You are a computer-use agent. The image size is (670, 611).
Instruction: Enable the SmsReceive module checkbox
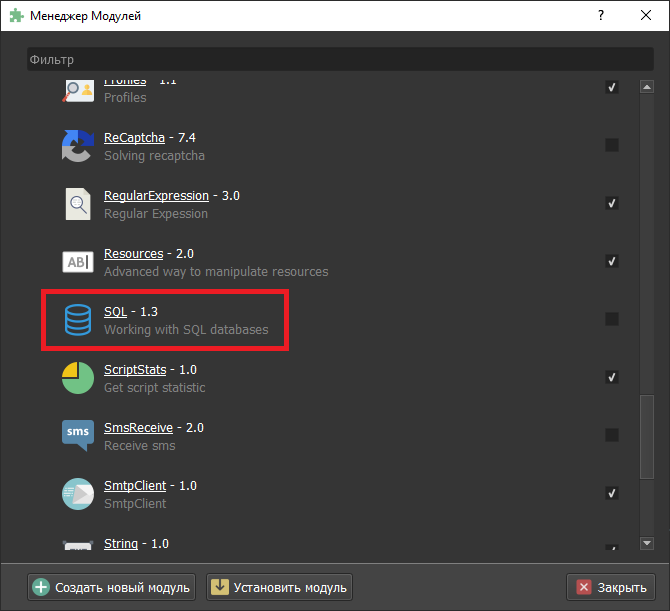tap(612, 435)
